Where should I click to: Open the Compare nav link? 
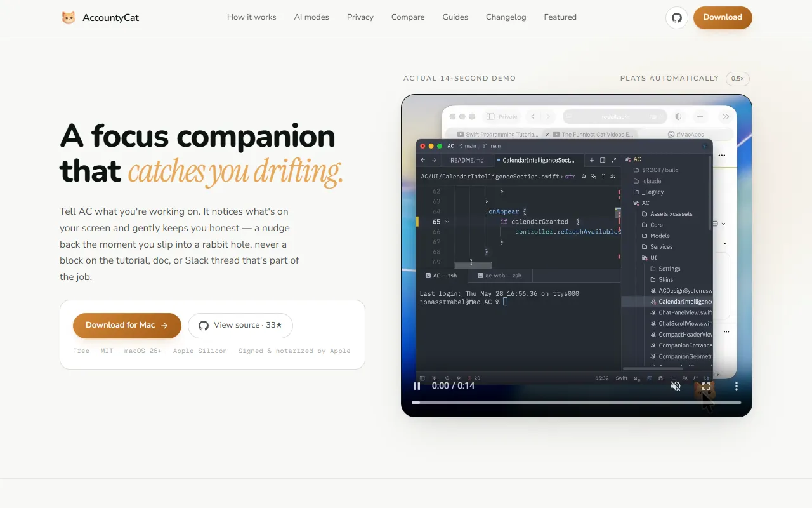coord(408,17)
